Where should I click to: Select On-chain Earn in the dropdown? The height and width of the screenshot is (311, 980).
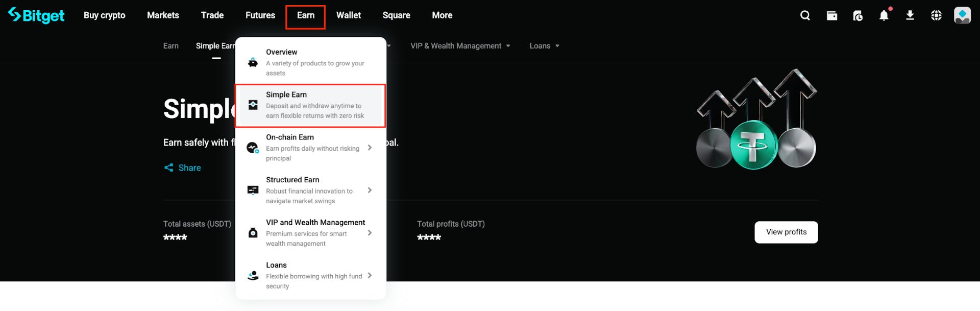pos(310,148)
